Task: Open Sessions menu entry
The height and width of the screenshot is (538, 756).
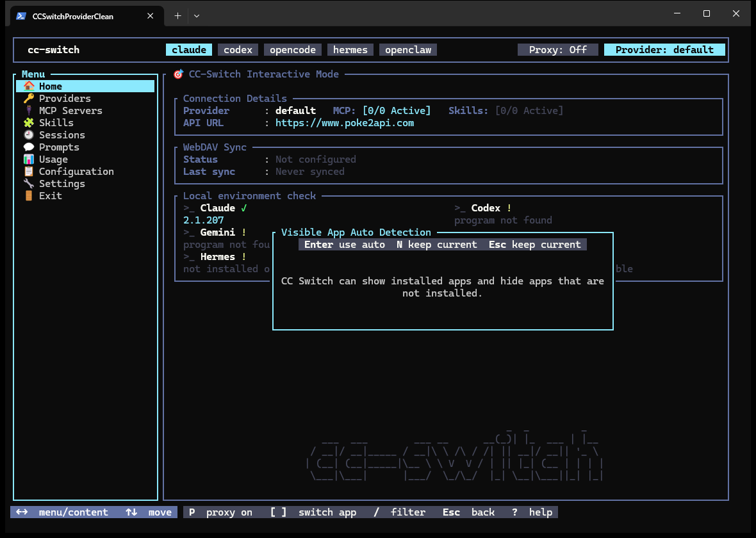Action: pos(85,135)
